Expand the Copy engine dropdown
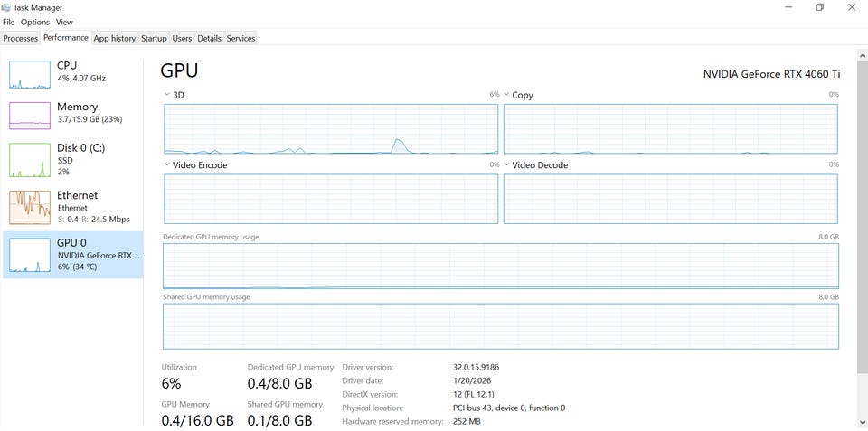 [506, 95]
